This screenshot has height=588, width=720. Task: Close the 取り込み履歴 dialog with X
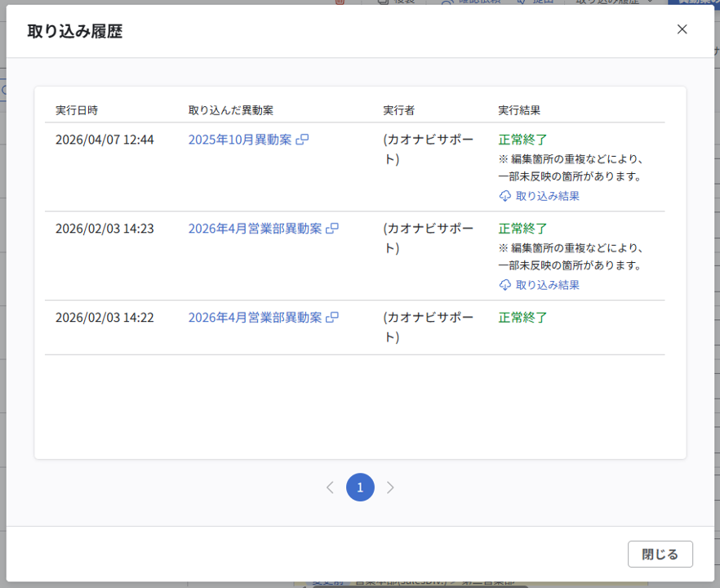682,29
